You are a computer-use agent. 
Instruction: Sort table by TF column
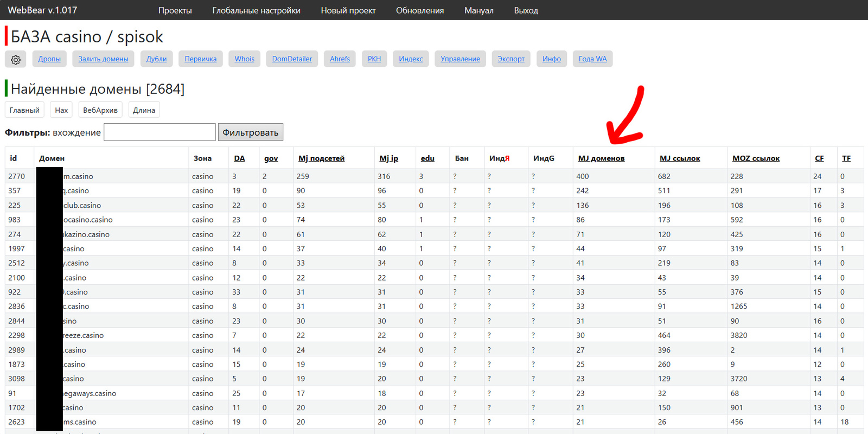[x=846, y=158]
